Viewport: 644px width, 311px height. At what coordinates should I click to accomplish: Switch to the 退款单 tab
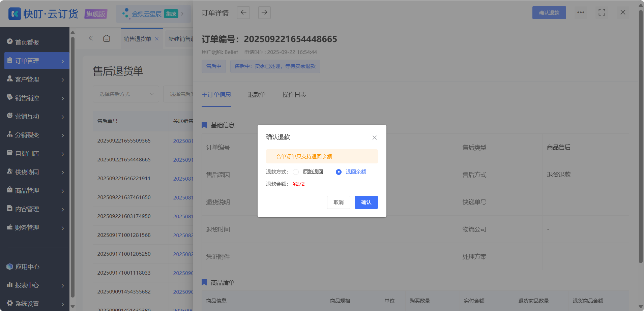(x=257, y=95)
